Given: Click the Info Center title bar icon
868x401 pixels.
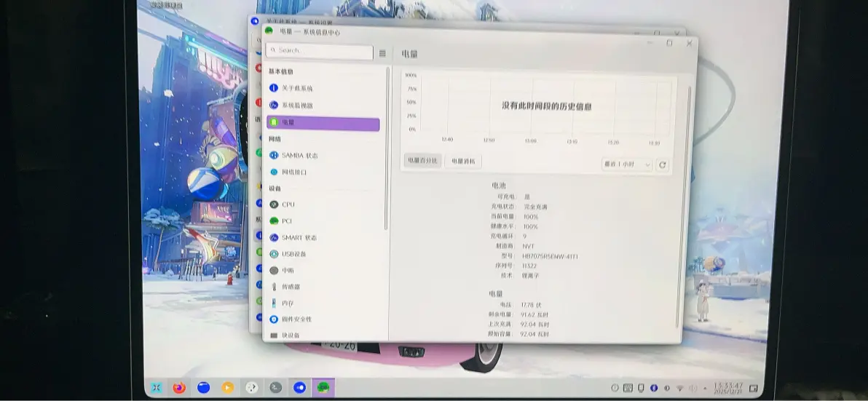Looking at the screenshot, I should tap(269, 31).
